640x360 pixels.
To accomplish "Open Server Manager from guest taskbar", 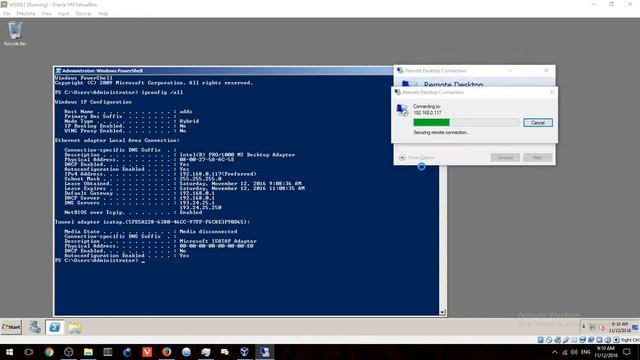I will point(35,327).
